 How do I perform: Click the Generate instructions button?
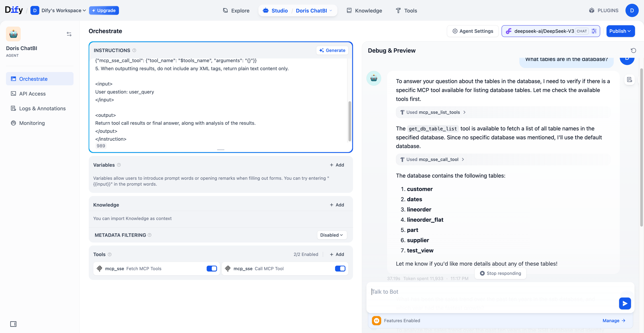pos(332,50)
